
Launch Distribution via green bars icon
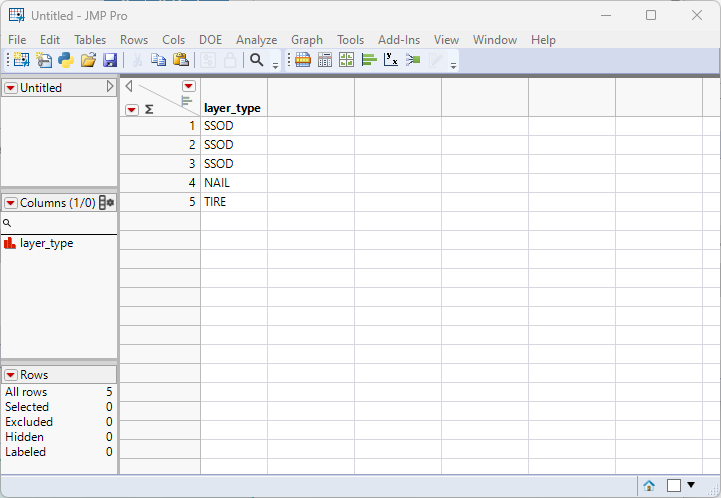tap(369, 60)
